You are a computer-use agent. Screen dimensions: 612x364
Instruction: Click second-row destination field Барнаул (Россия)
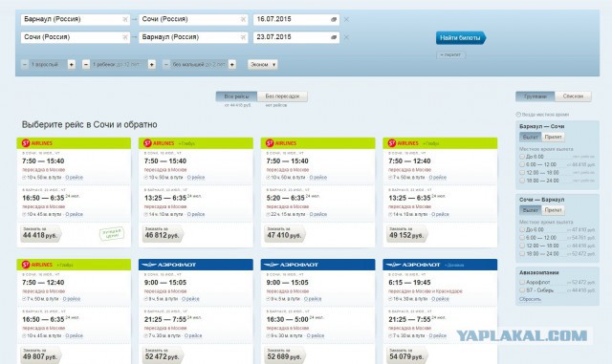coord(193,37)
